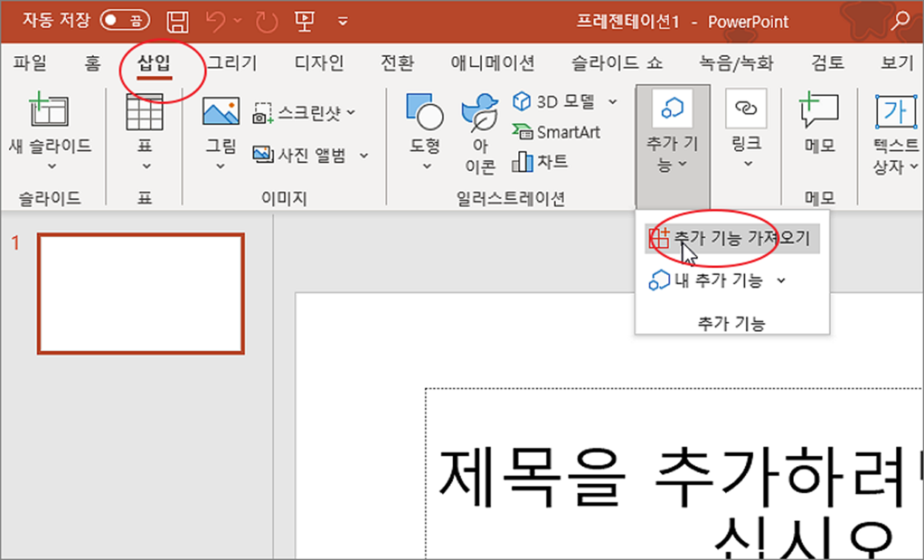
Task: Open Customize Quick Access Toolbar dropdown
Action: tap(343, 21)
